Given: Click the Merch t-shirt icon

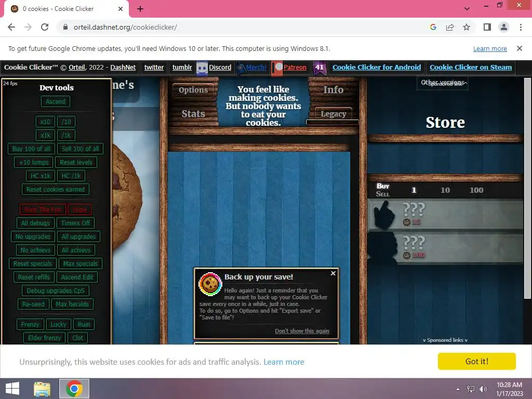Looking at the screenshot, I should point(241,68).
